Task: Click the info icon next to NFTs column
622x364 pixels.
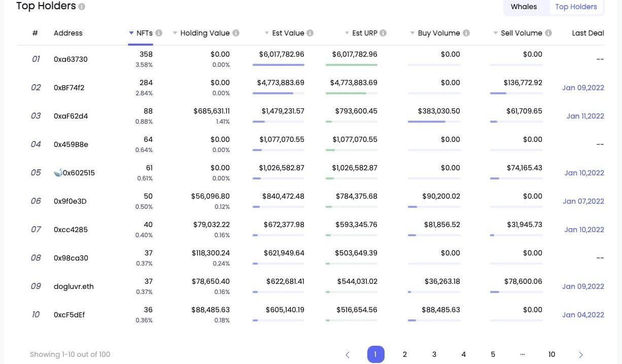Action: coord(159,33)
